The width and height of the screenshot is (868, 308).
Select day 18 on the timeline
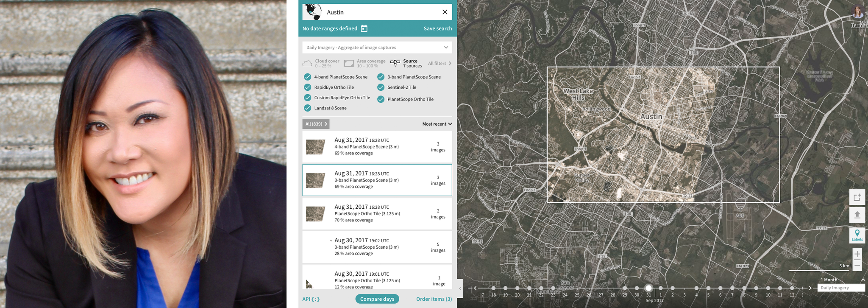[x=493, y=288]
